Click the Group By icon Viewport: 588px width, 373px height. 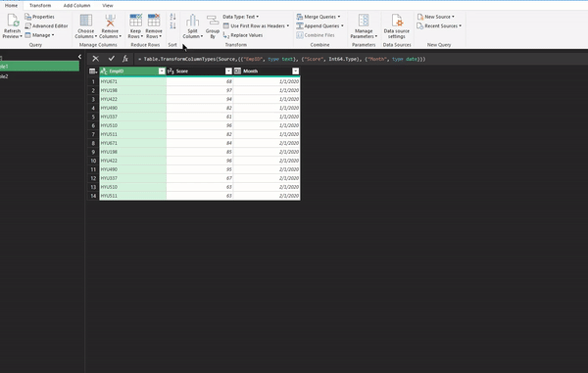tap(213, 21)
